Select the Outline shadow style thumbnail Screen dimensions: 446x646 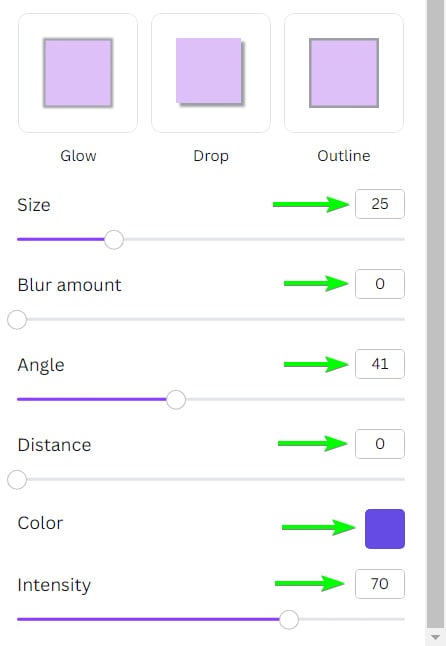[344, 73]
